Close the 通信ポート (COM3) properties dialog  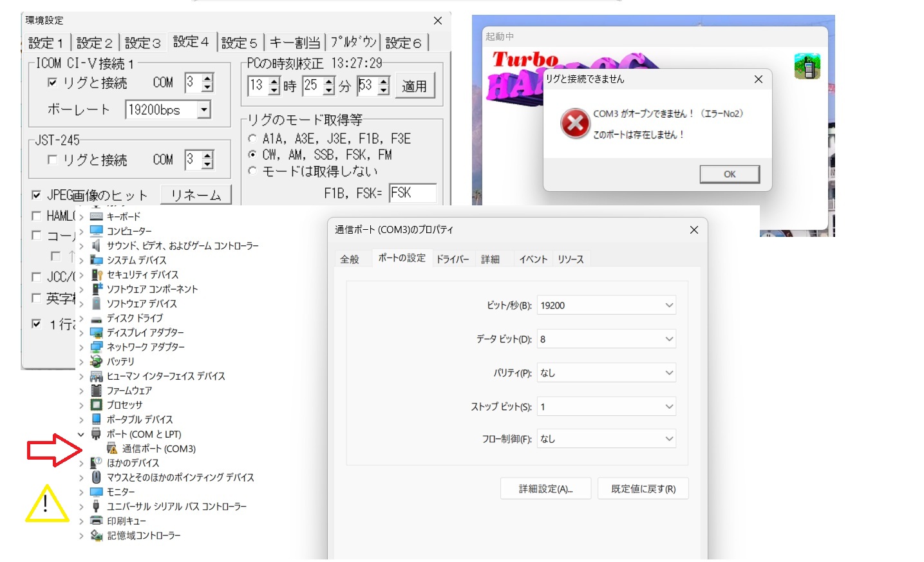694,230
